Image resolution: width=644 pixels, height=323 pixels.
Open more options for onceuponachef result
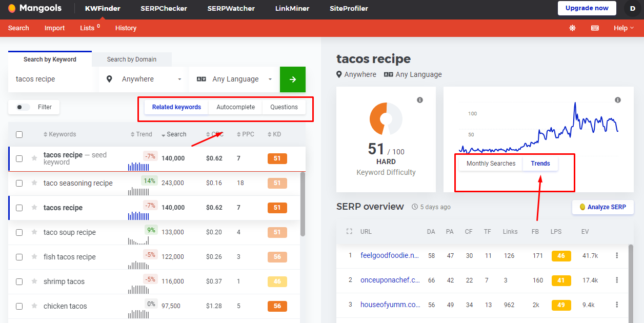617,280
